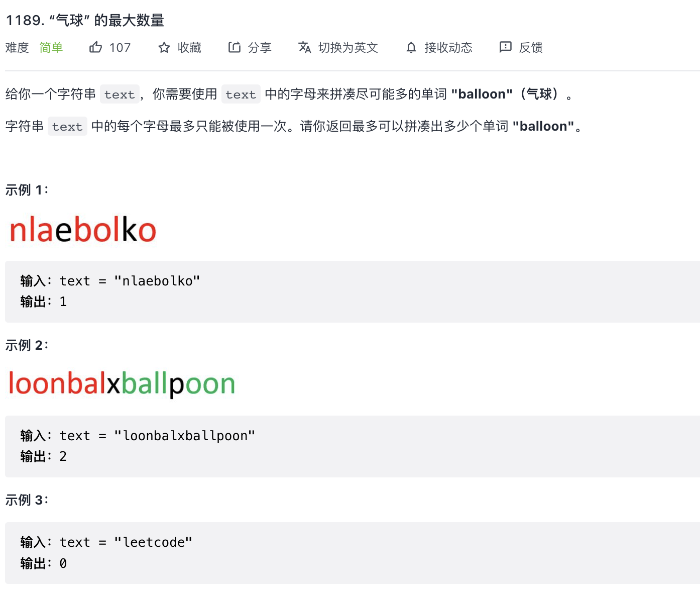Image resolution: width=700 pixels, height=592 pixels.
Task: Subscribe to updates via 接收动态 text
Action: click(x=448, y=48)
